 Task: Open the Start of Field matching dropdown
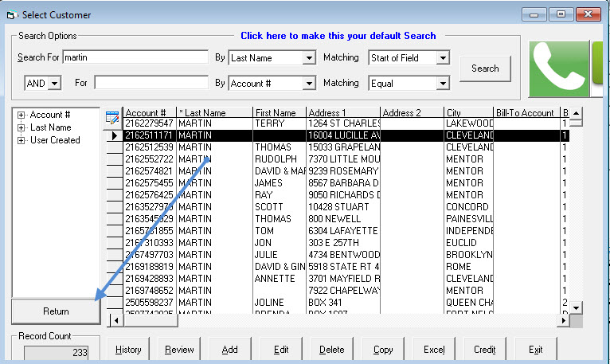point(443,58)
